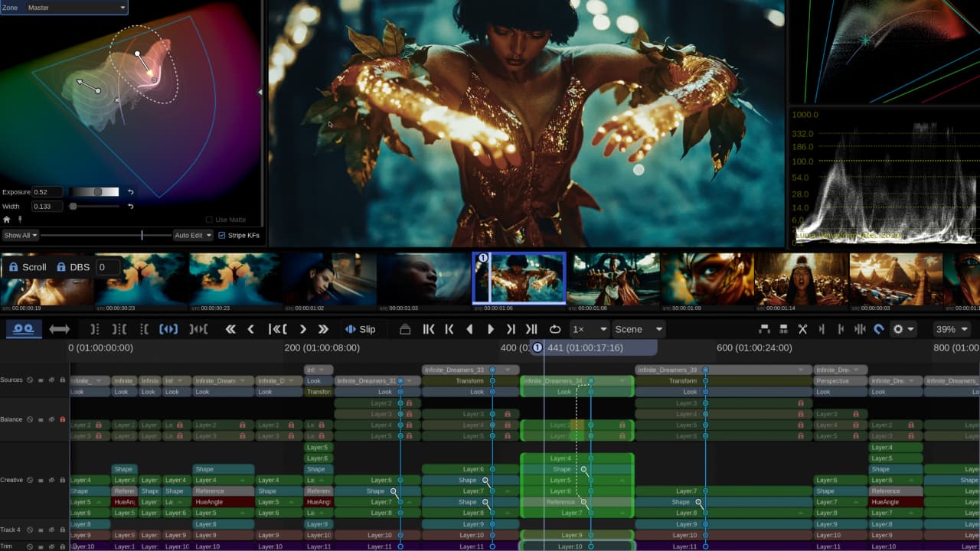Enable the Use Matte checkbox
The image size is (980, 551).
pyautogui.click(x=207, y=220)
